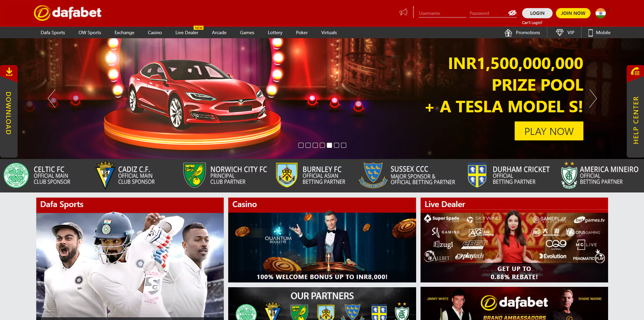Click the Can't Login? link
Image resolution: width=644 pixels, height=320 pixels.
coord(532,23)
